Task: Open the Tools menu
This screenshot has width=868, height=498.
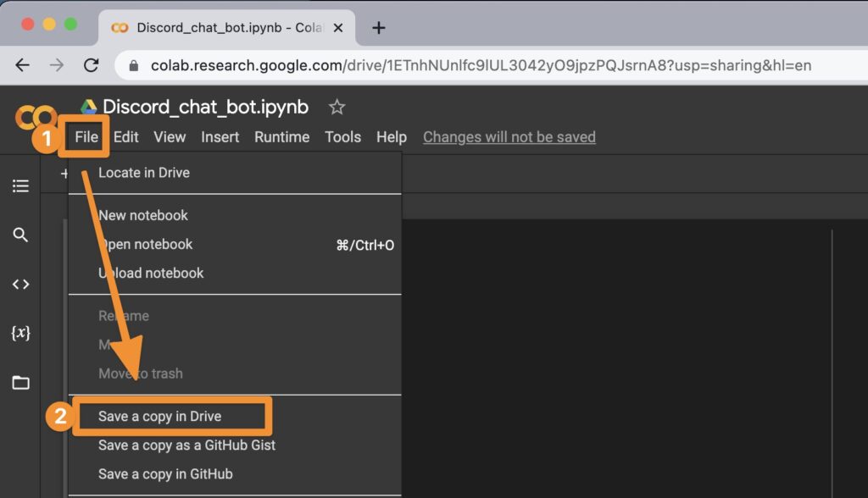Action: coord(342,136)
